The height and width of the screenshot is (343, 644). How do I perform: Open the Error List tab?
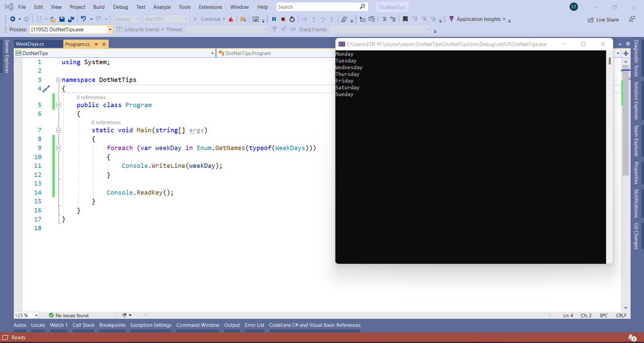click(254, 325)
